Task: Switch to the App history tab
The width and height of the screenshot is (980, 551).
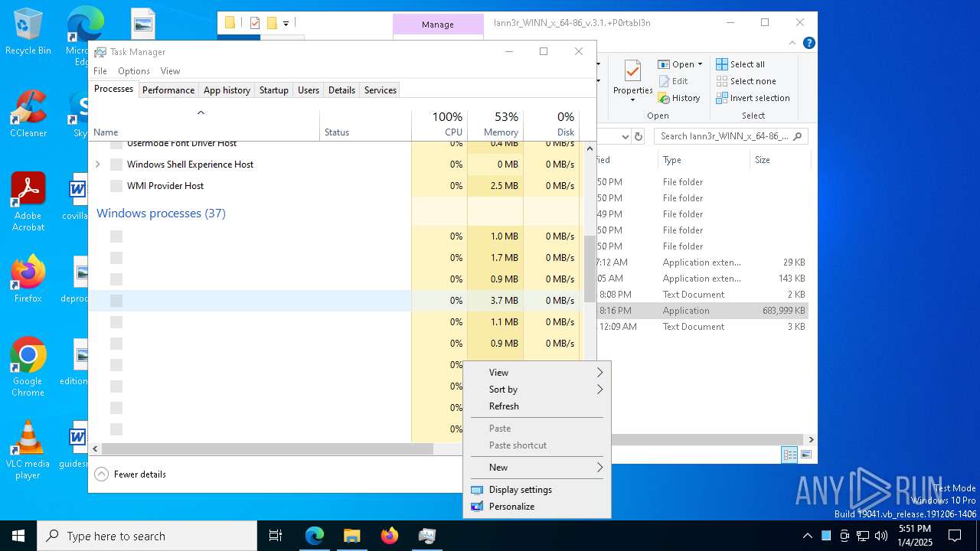Action: click(x=227, y=90)
